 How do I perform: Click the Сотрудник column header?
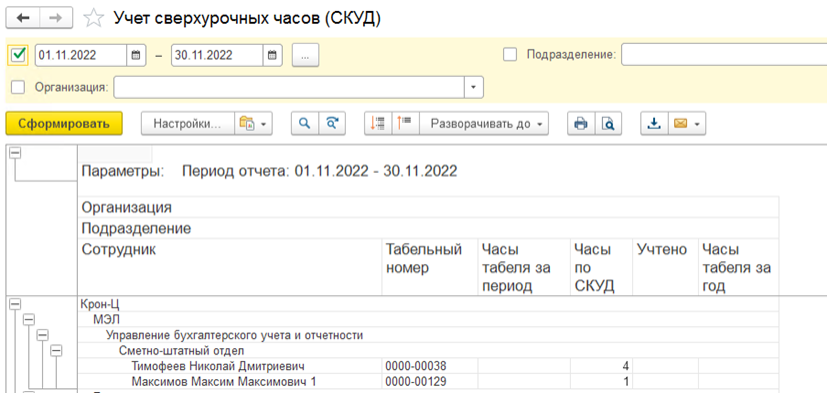click(229, 266)
